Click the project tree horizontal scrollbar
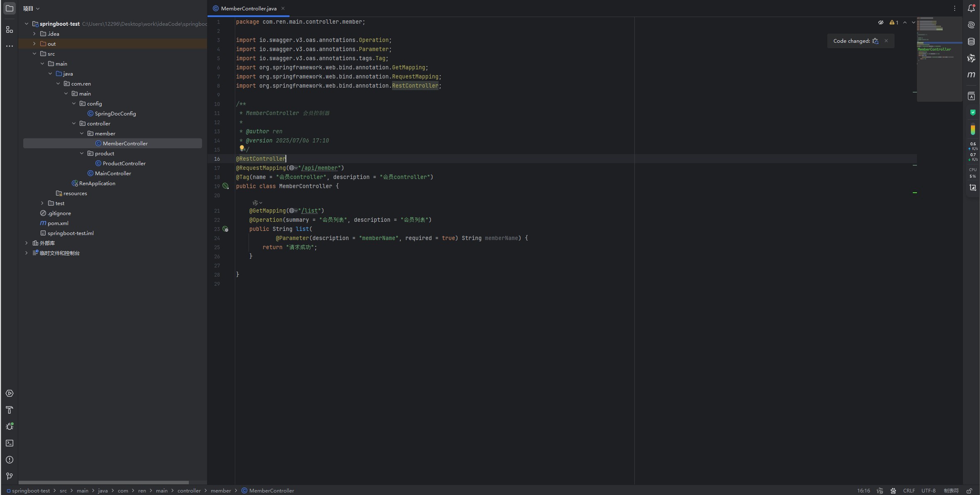The image size is (980, 495). [104, 483]
